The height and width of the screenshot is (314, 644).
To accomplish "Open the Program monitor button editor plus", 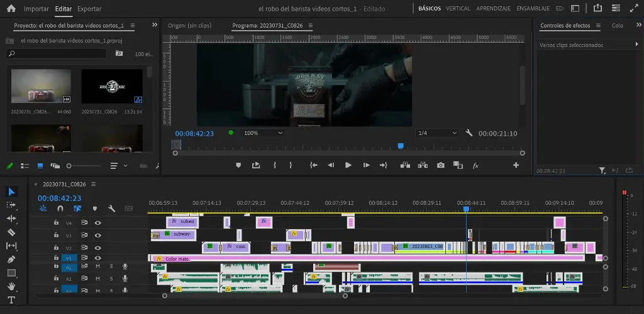I will tap(516, 165).
